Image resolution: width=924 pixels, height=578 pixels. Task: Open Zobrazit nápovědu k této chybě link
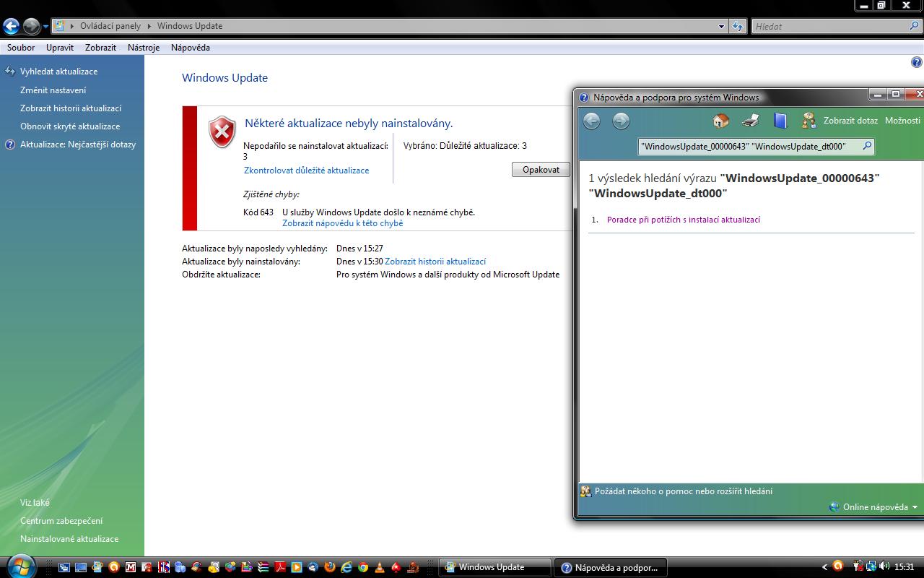tap(342, 223)
